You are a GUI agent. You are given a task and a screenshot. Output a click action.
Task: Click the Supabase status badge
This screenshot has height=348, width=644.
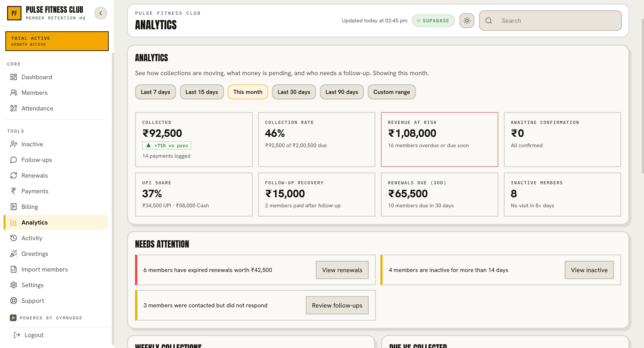click(x=433, y=21)
